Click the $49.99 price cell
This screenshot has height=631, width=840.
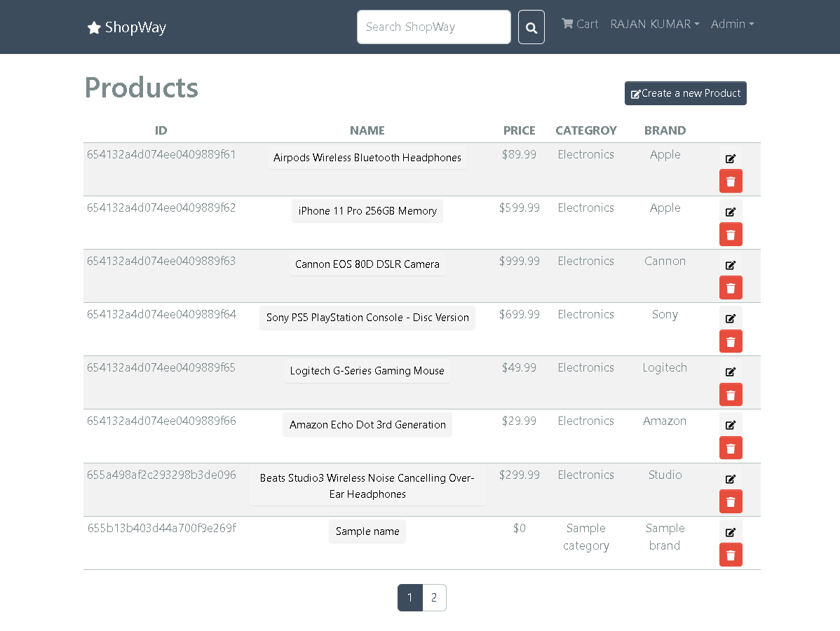pyautogui.click(x=519, y=367)
